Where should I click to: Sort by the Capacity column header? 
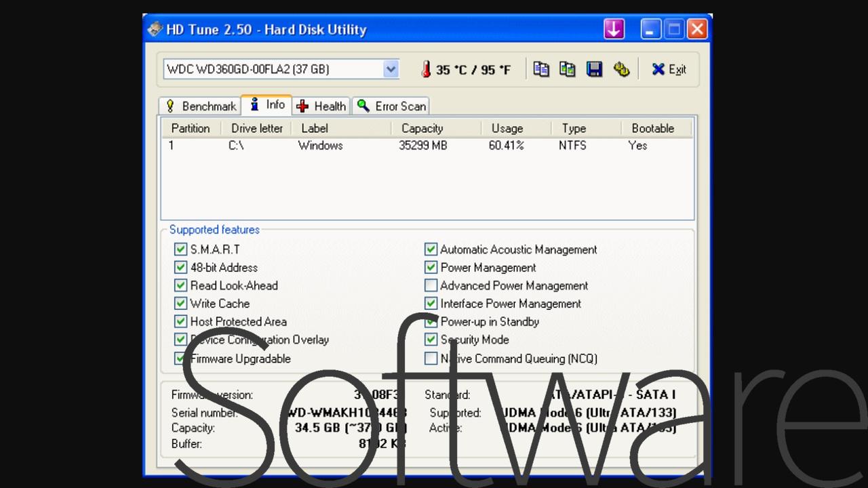[436, 128]
